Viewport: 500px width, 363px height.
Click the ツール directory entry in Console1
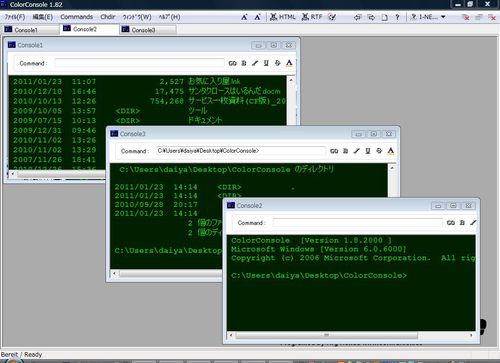pos(198,110)
